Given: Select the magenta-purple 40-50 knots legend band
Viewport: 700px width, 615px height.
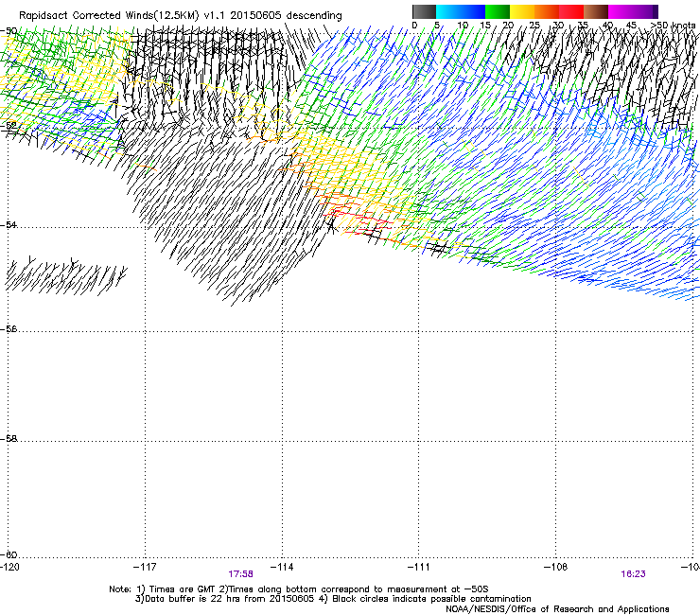Looking at the screenshot, I should click(x=633, y=11).
